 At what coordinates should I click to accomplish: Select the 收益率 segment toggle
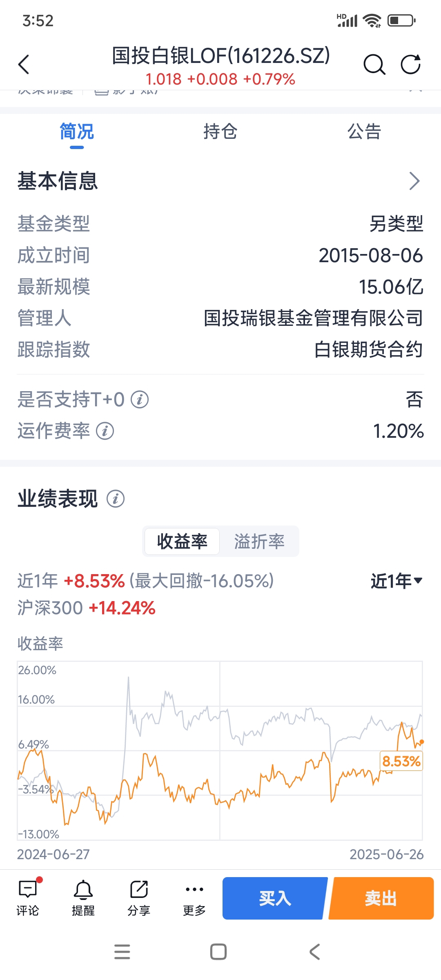click(x=182, y=541)
